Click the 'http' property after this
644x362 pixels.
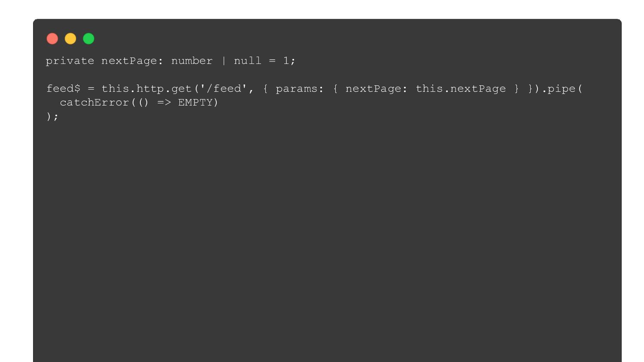(150, 89)
